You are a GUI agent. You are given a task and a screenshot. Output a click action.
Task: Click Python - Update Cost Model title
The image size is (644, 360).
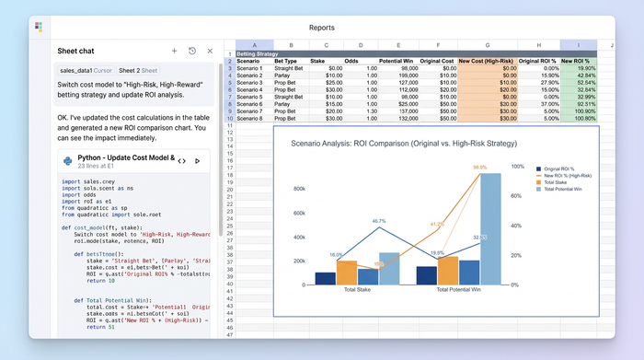(126, 157)
